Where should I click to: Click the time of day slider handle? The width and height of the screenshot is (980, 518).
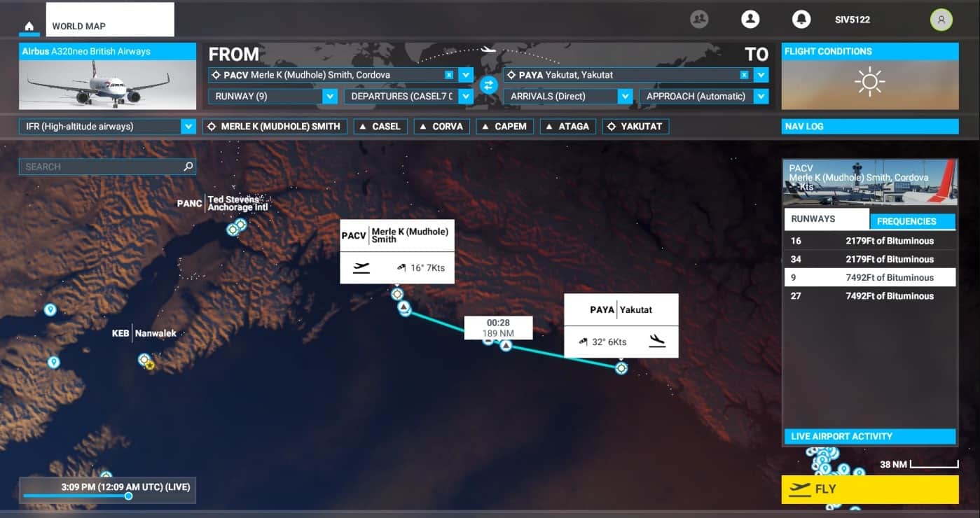[x=128, y=496]
